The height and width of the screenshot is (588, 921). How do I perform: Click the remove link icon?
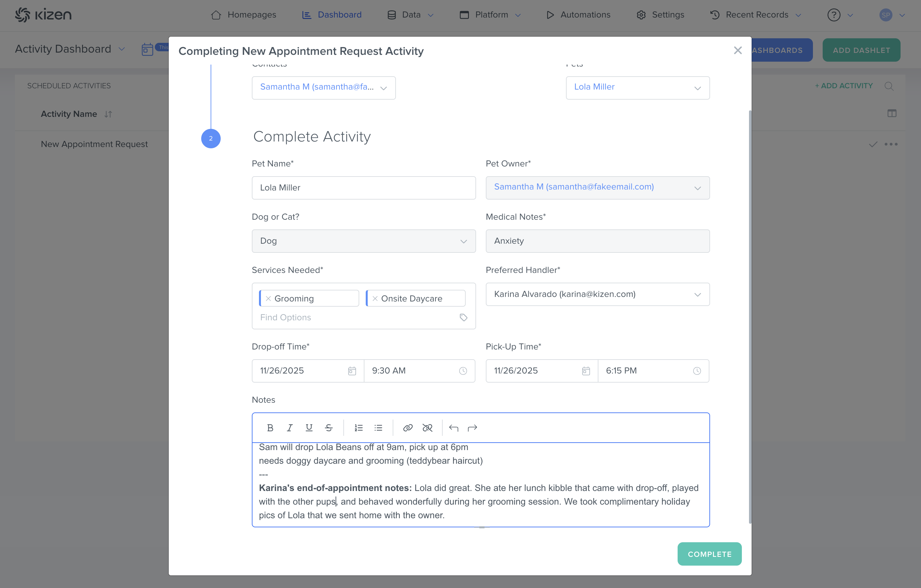(x=427, y=428)
